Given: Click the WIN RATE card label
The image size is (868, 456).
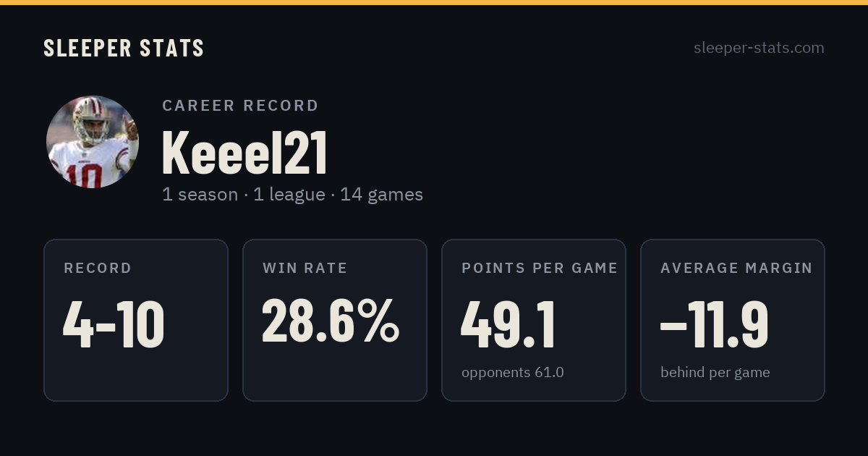Looking at the screenshot, I should (305, 268).
